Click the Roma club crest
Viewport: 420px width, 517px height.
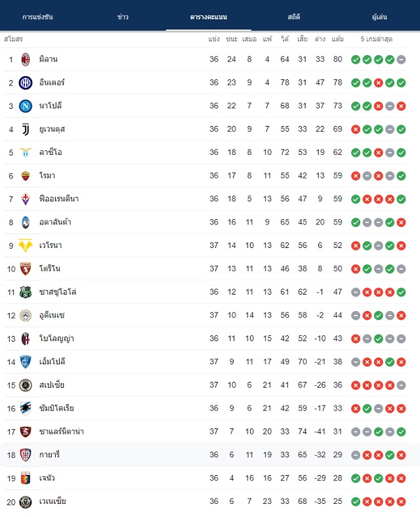[26, 176]
